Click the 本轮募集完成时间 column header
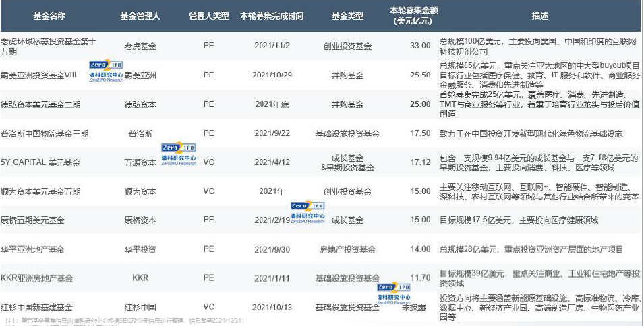 (272, 16)
